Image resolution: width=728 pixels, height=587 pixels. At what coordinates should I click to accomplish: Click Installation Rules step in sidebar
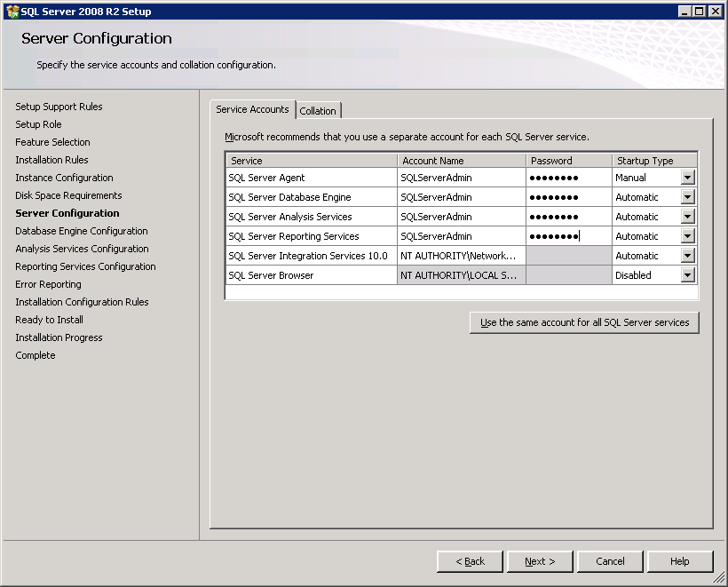click(x=52, y=160)
